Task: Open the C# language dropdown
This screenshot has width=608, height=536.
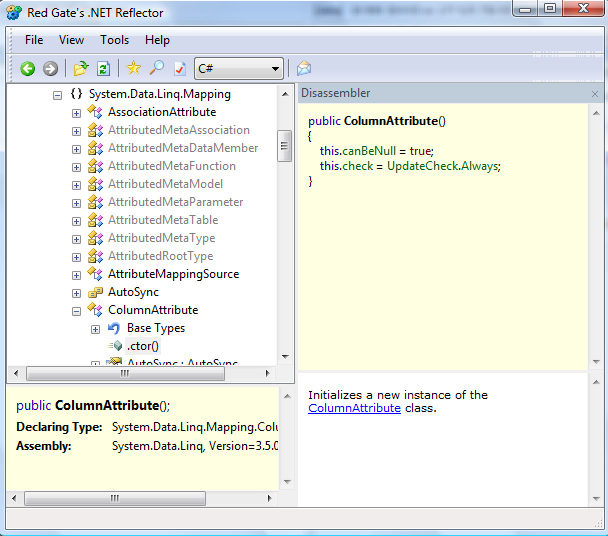Action: (x=239, y=69)
